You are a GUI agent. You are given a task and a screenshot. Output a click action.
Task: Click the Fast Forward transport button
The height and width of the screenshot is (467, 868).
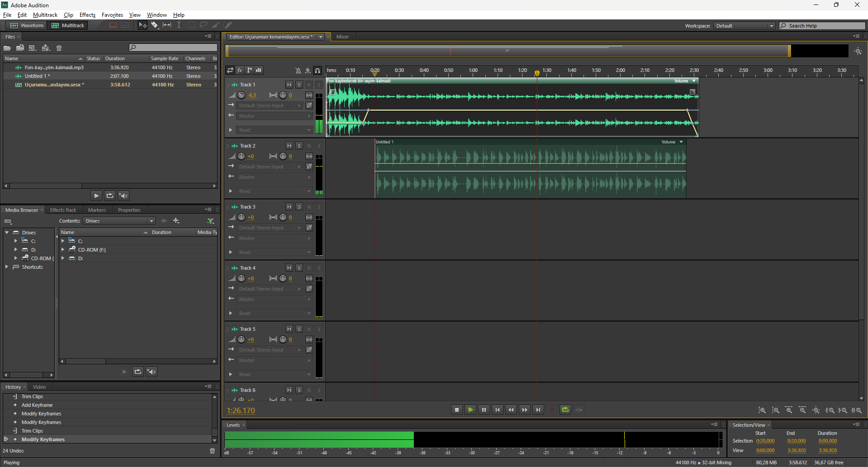(x=525, y=410)
